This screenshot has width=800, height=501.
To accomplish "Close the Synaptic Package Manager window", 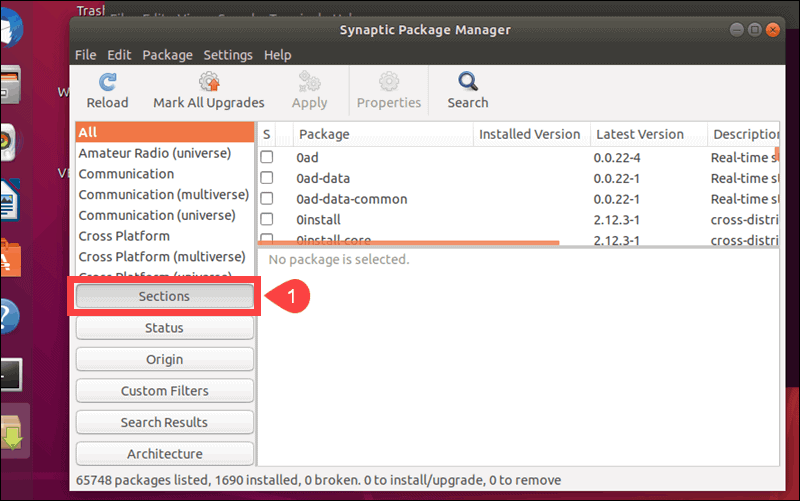I will [x=773, y=30].
